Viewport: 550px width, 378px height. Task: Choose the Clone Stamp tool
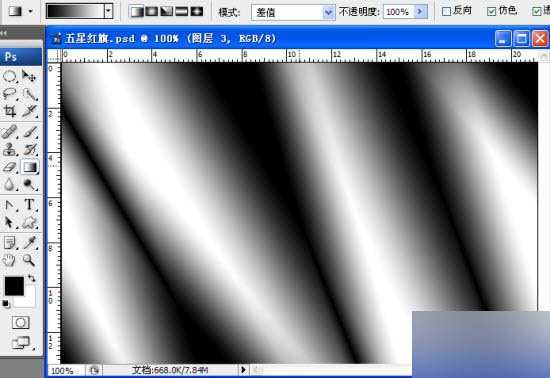(9, 149)
